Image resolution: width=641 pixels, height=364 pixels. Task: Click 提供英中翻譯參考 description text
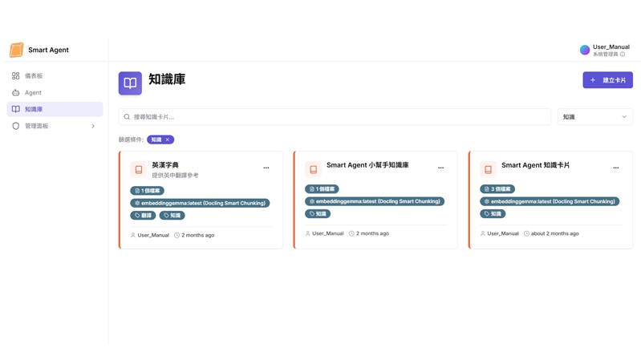[175, 176]
